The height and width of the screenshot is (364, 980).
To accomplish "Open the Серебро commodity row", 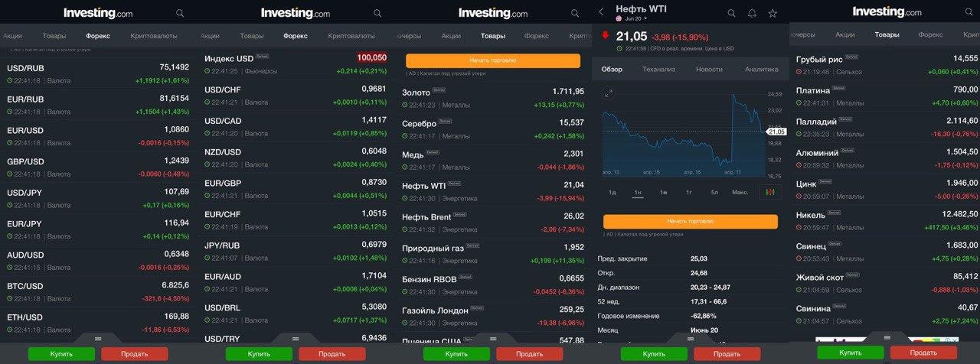I will point(493,129).
